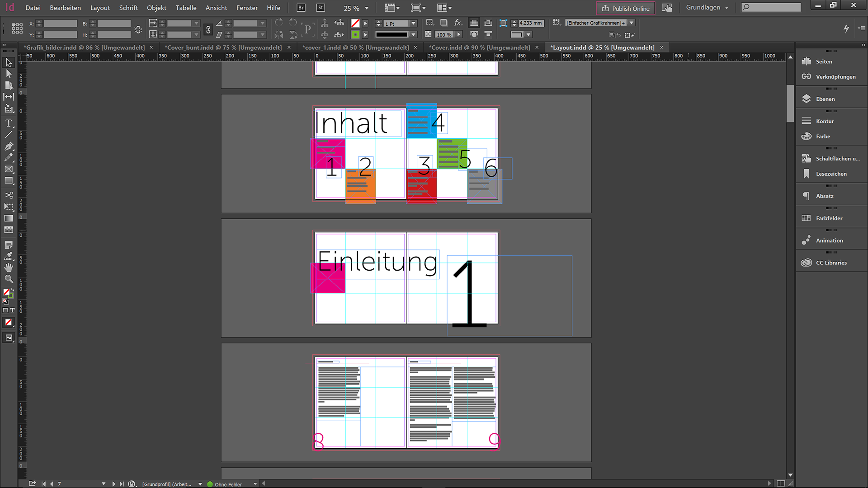
Task: Go to next page arrow in status bar
Action: click(x=113, y=483)
